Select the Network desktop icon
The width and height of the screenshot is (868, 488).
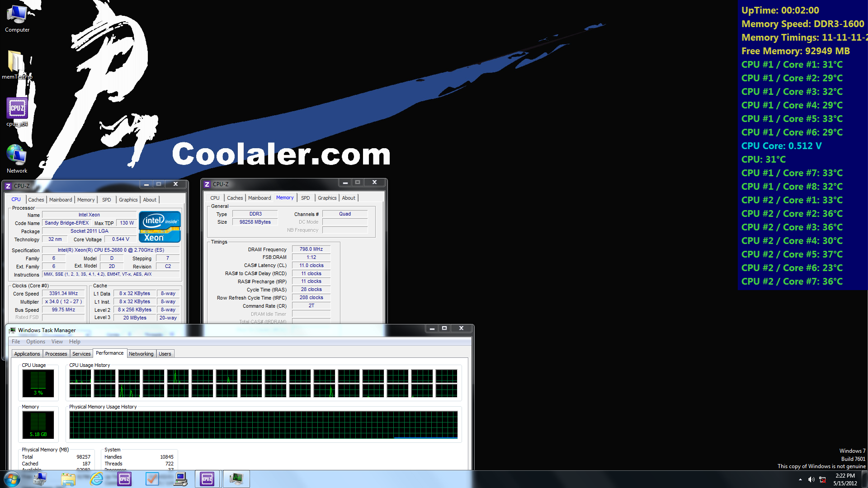coord(17,159)
